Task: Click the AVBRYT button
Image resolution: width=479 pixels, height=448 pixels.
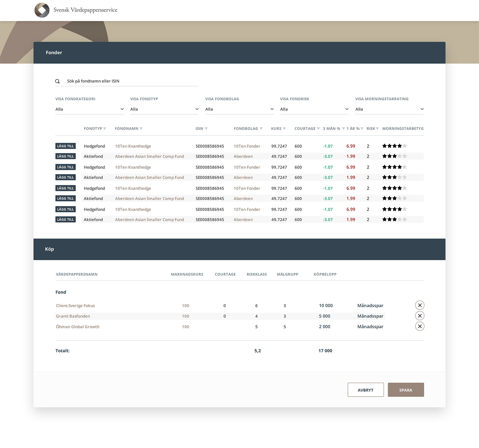Action: tap(366, 390)
